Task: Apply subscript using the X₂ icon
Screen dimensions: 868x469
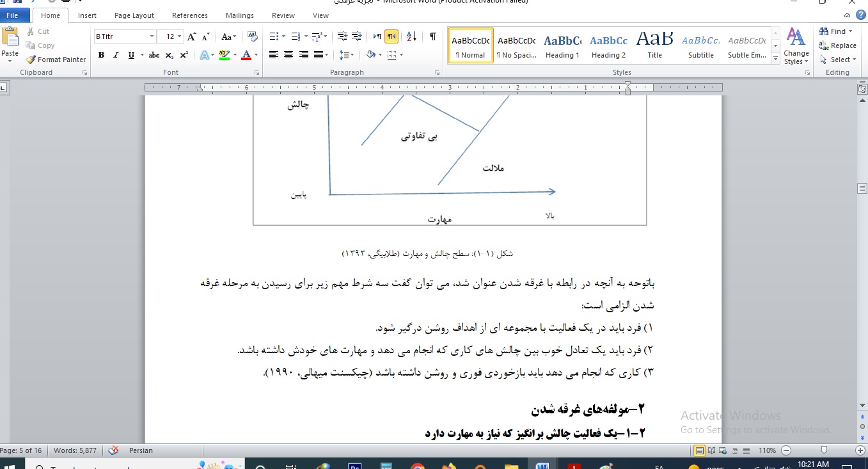Action: tap(169, 55)
